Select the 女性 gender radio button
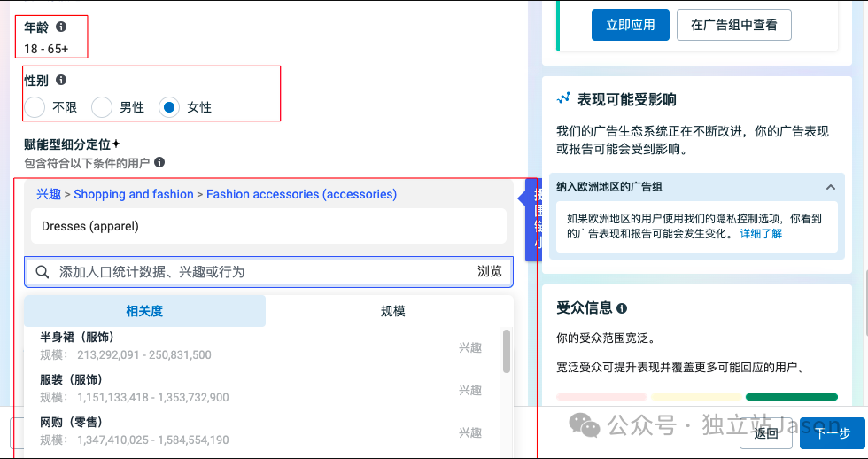Image resolution: width=868 pixels, height=459 pixels. [169, 107]
